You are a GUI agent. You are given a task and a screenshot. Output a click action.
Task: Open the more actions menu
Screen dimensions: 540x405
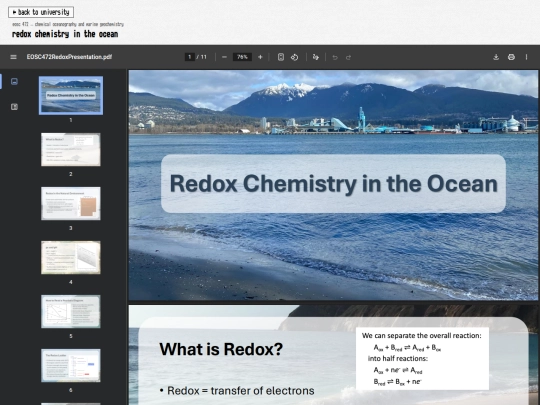(x=526, y=57)
